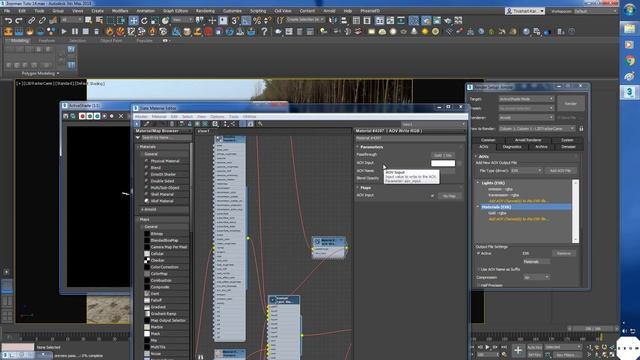Click the magnifier icon in Slate Material Editor toolbar
This screenshot has width=640, height=360.
(260, 124)
